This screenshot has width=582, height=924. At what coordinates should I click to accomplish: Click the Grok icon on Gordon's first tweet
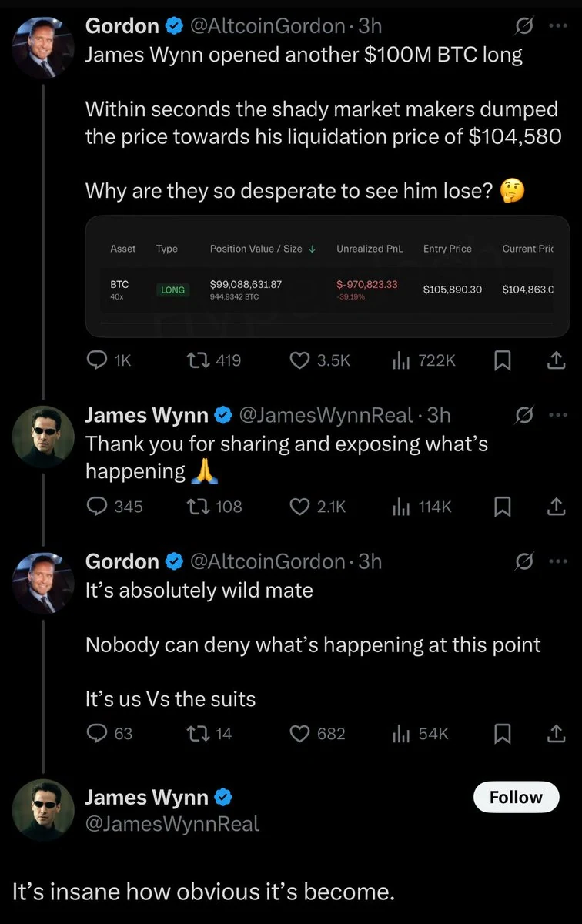pyautogui.click(x=523, y=26)
